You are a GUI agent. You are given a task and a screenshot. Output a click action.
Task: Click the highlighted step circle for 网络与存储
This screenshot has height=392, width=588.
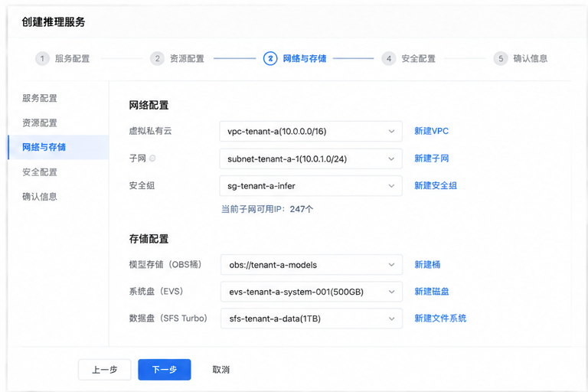pos(270,58)
